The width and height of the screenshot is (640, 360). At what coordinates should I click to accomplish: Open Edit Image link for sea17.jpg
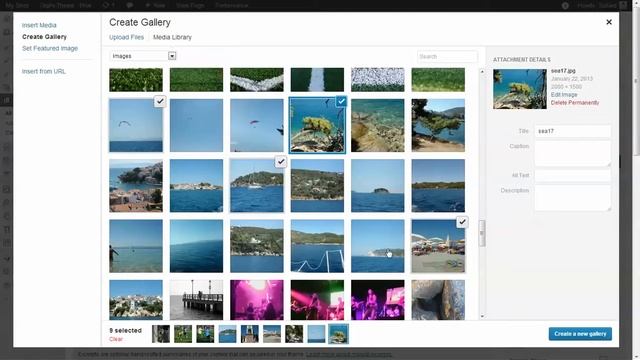[564, 95]
